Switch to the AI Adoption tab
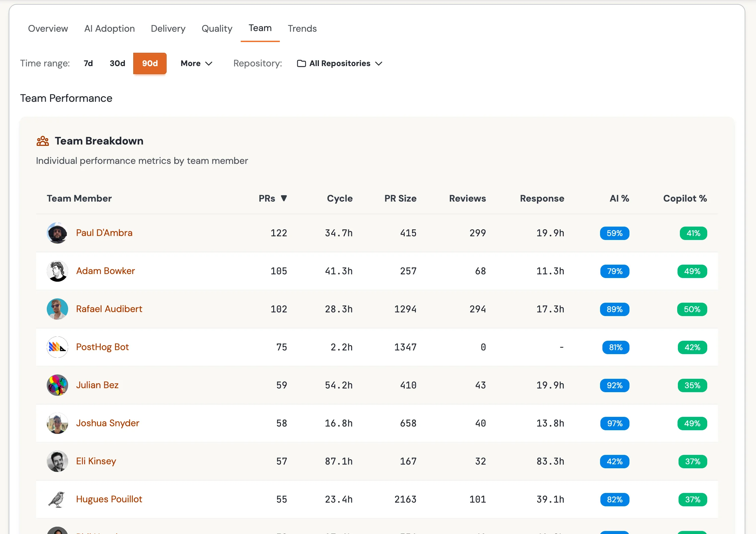The image size is (756, 534). coord(110,29)
